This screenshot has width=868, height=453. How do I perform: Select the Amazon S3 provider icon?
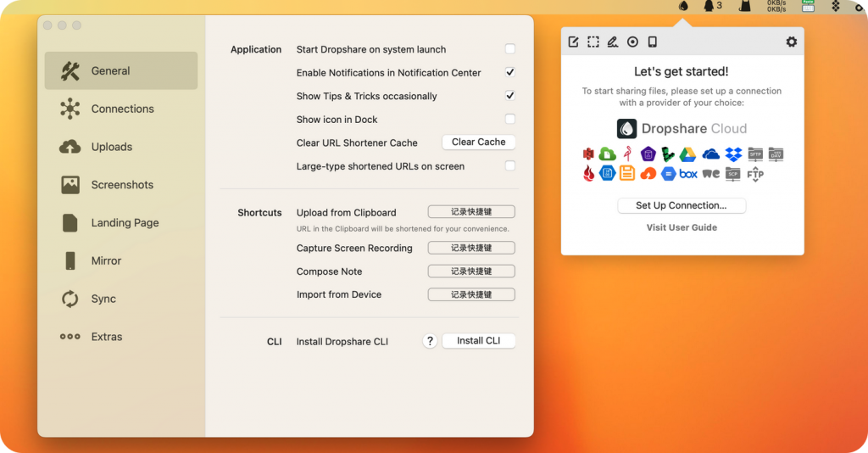click(588, 154)
